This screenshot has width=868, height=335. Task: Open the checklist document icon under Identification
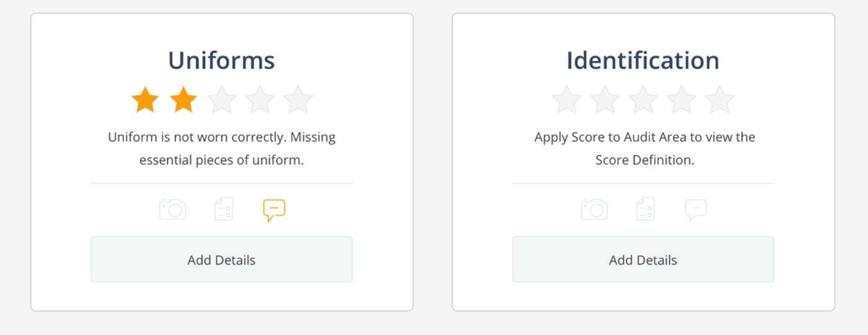645,210
